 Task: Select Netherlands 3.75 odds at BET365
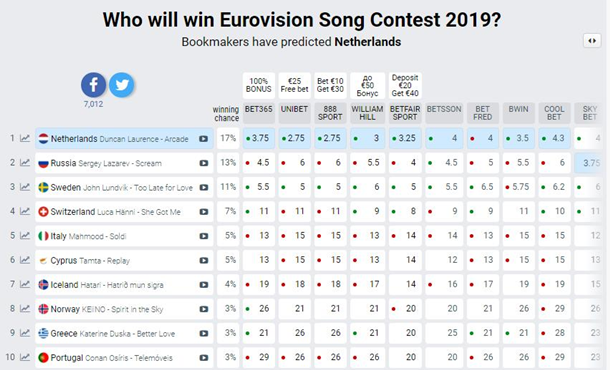[258, 138]
